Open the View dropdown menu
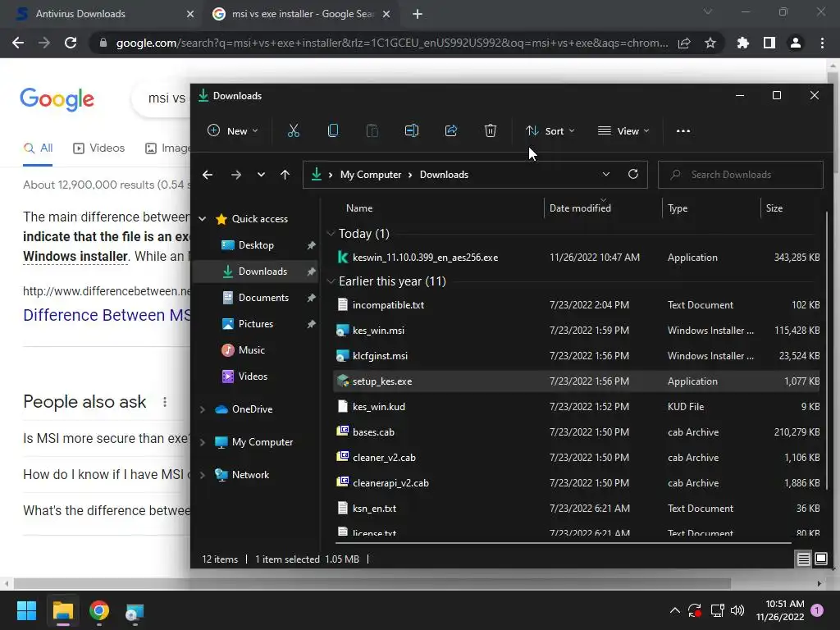 coord(623,130)
